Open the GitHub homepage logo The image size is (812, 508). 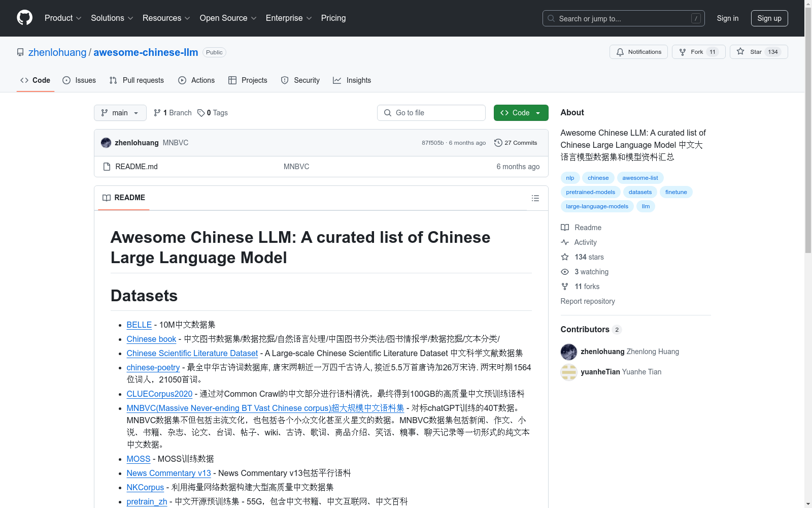click(24, 18)
